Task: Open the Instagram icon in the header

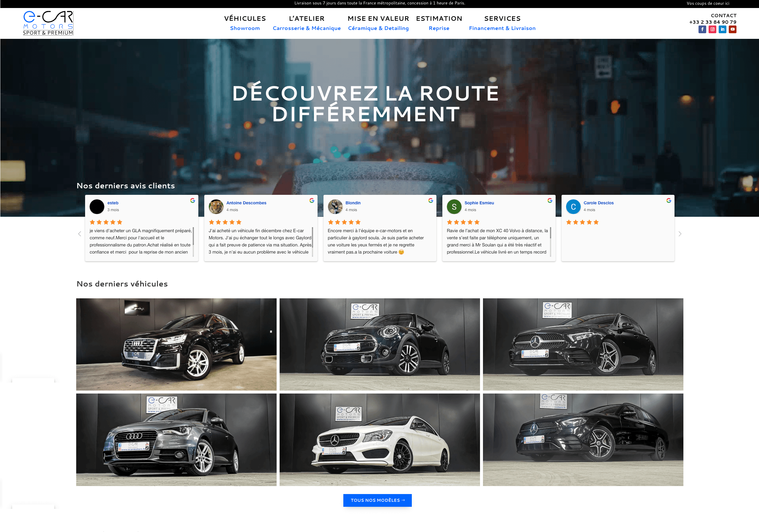Action: [712, 29]
